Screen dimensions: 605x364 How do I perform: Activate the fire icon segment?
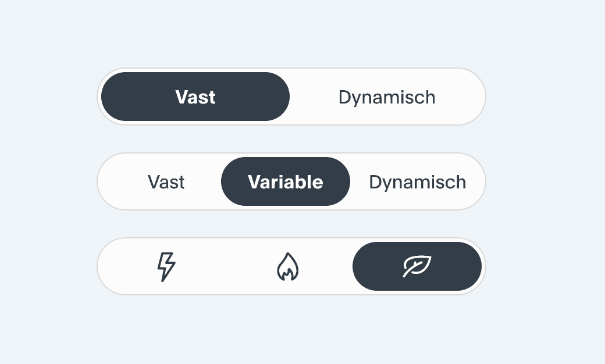pyautogui.click(x=288, y=266)
